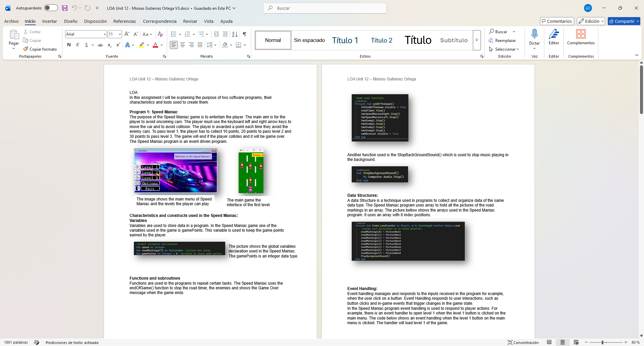Screen dimensions: 644x346
Task: Click the Speed Maniac main menu image
Action: click(x=176, y=171)
